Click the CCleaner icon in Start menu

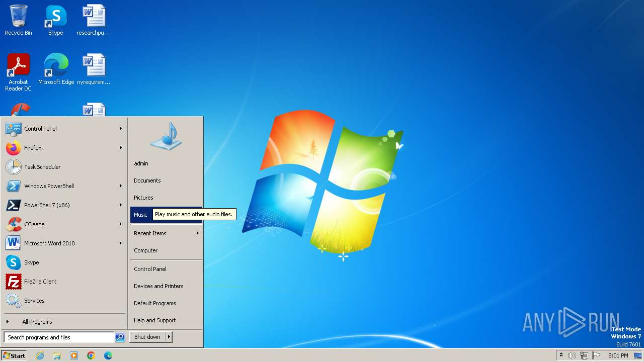point(13,224)
